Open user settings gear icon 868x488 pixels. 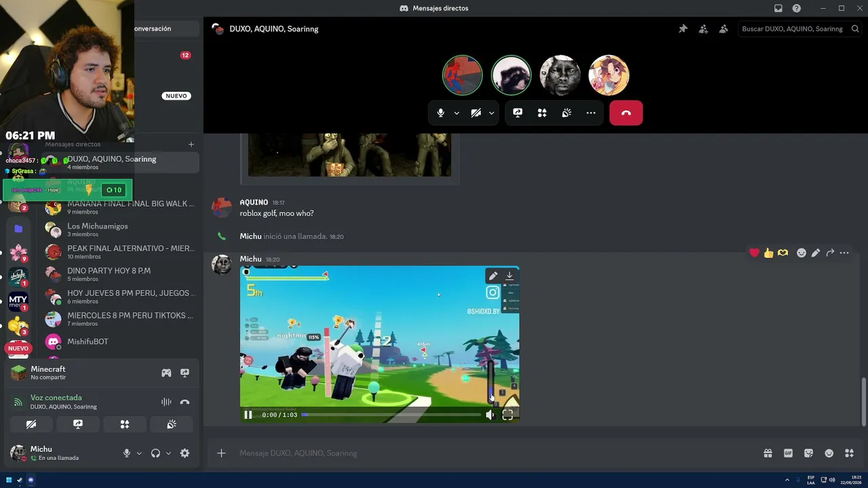click(184, 453)
